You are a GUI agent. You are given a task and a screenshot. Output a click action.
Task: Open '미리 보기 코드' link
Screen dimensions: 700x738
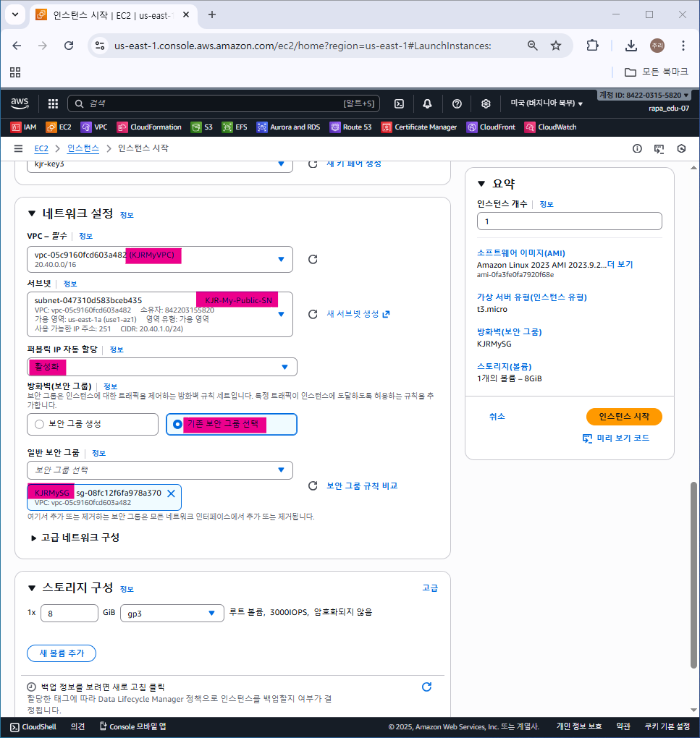point(616,438)
